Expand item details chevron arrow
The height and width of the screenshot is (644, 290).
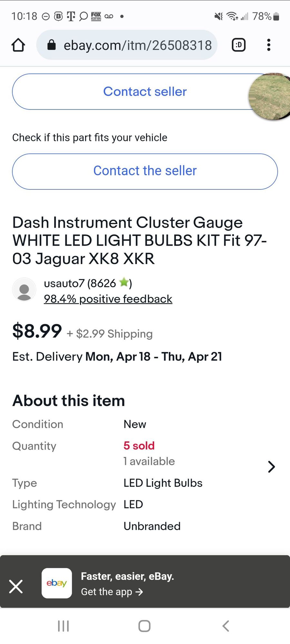pos(271,467)
